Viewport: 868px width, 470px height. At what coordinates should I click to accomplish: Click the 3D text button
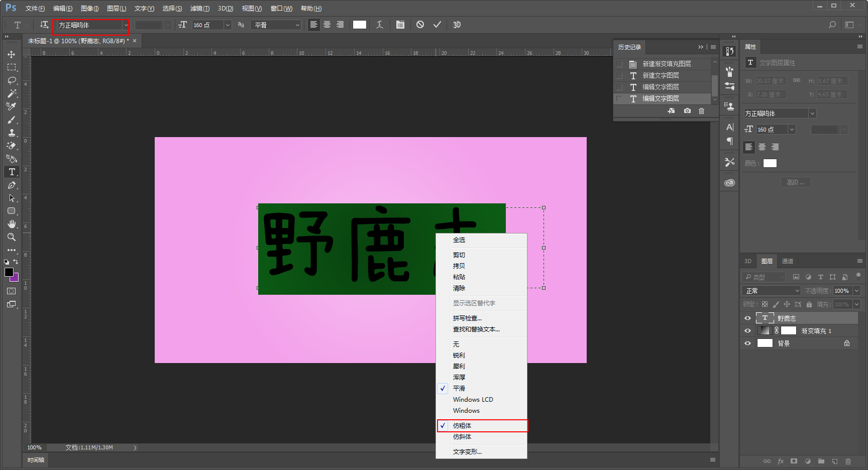tap(457, 25)
